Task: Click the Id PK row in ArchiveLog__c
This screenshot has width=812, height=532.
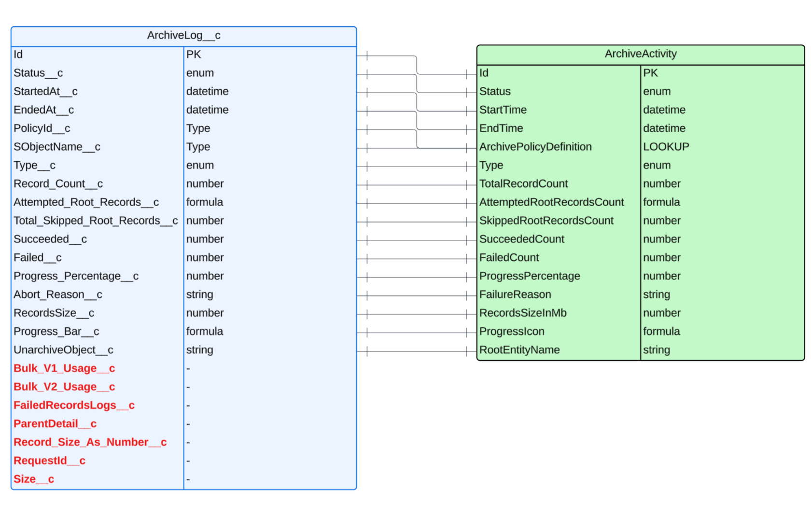Action: (97, 54)
